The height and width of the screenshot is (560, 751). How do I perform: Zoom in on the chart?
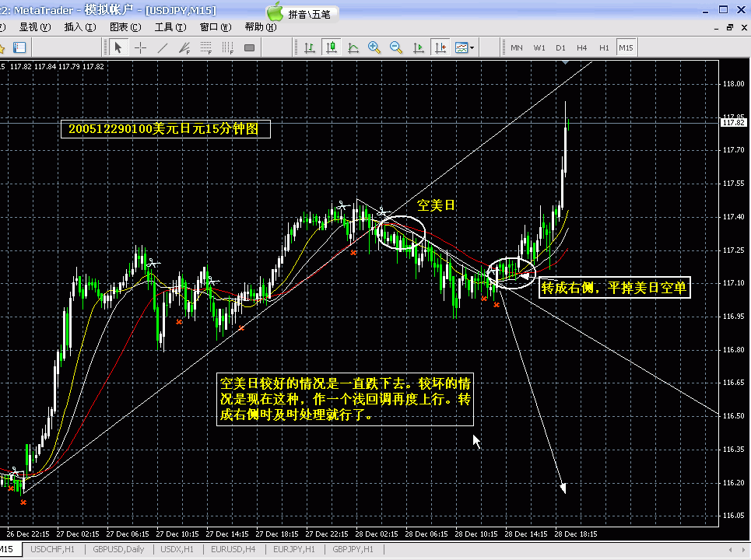click(374, 47)
